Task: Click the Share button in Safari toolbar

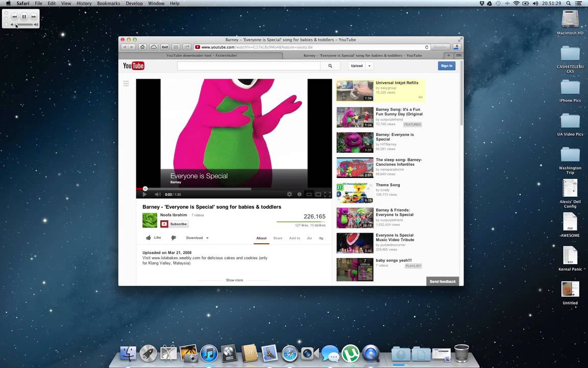Action: [x=186, y=47]
